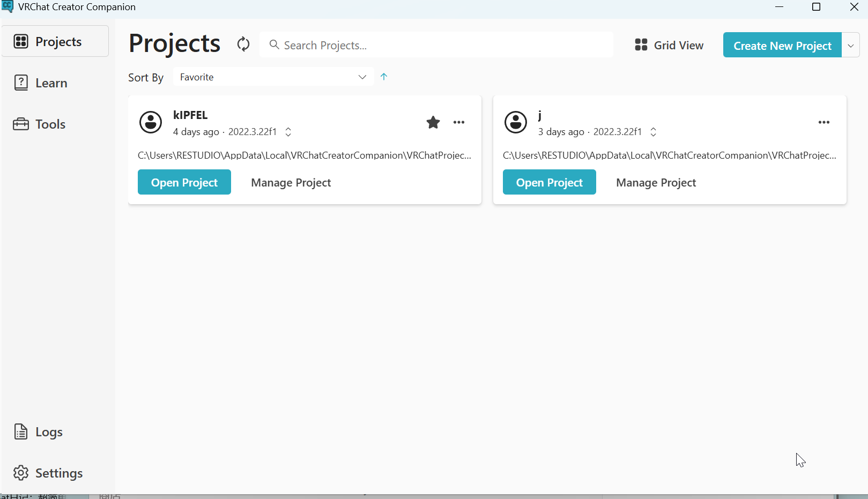This screenshot has height=499, width=868.
Task: Unfavorite kIPFEL using the star icon
Action: coord(433,123)
